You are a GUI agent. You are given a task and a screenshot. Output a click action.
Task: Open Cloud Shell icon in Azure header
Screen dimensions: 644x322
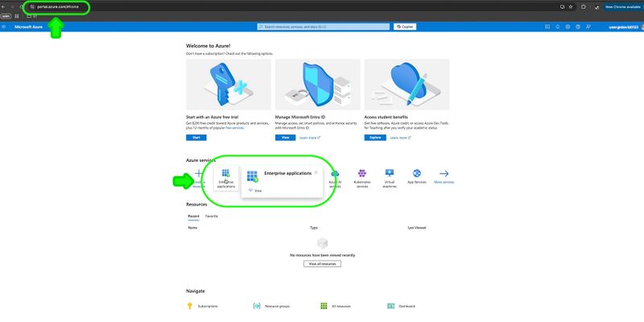pyautogui.click(x=547, y=27)
